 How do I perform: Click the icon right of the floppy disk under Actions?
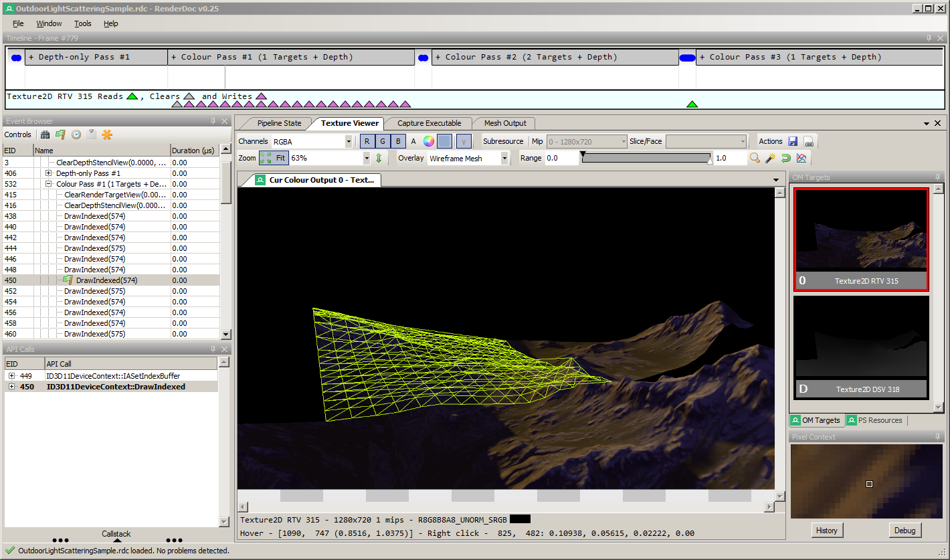coord(808,141)
